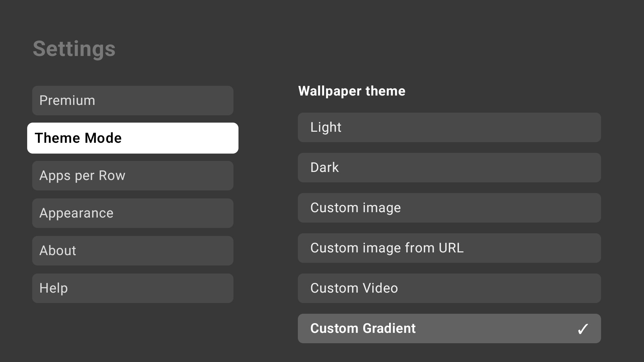
Task: Open the Appearance settings section
Action: coord(133,213)
